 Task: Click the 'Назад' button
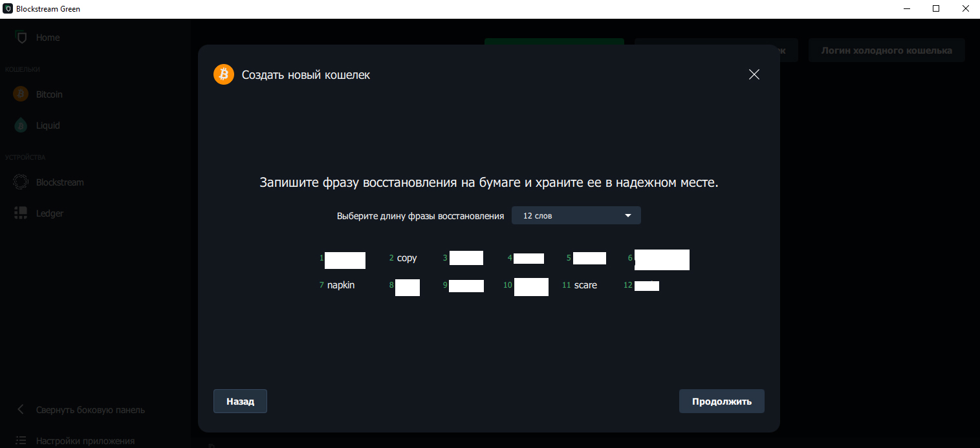pyautogui.click(x=240, y=401)
